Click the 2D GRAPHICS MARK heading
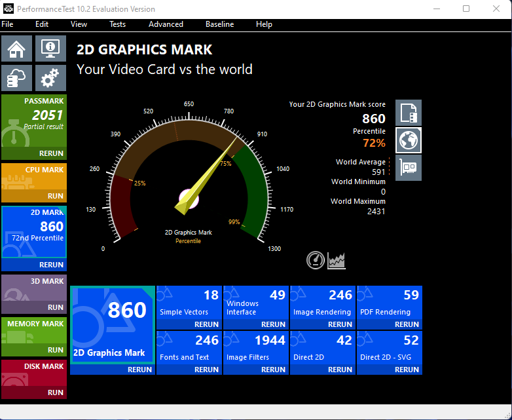 tap(144, 50)
